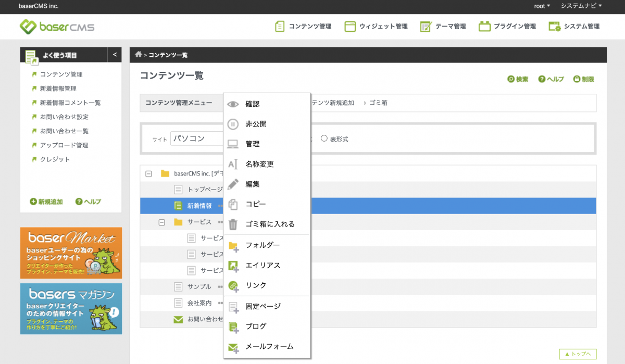
Task: Collapse the baserCMS inc. root folder
Action: coord(148,174)
